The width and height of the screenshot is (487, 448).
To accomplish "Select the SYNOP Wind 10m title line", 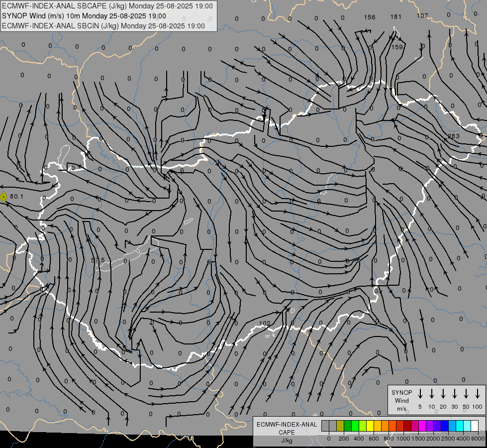I will (84, 16).
